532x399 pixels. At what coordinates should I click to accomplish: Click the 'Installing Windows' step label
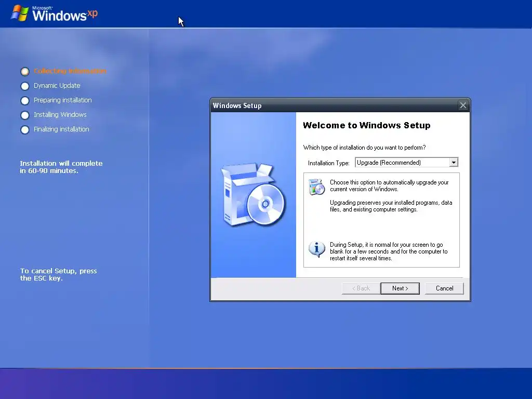point(60,115)
